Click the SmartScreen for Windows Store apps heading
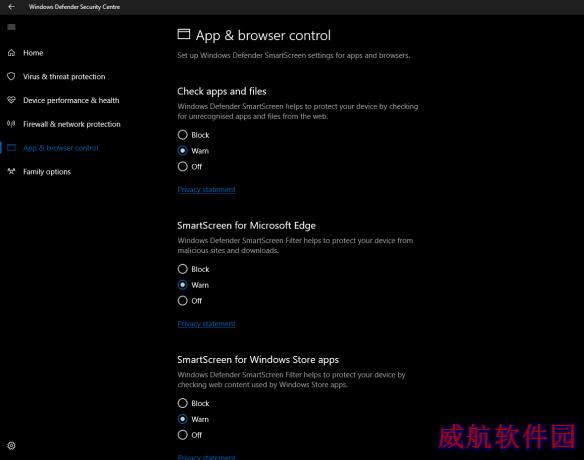Viewport: 584px width, 460px height. click(x=258, y=360)
